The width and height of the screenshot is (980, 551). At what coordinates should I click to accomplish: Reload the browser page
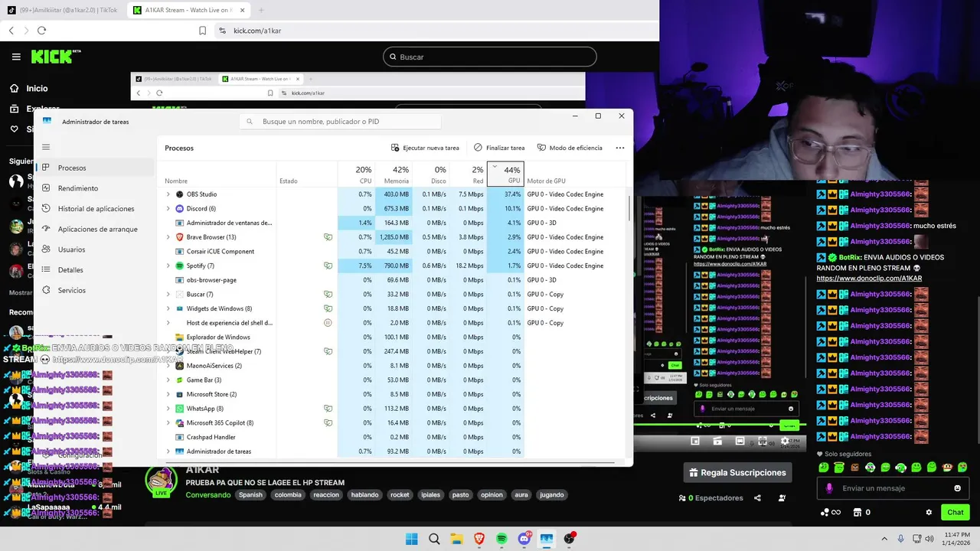41,31
